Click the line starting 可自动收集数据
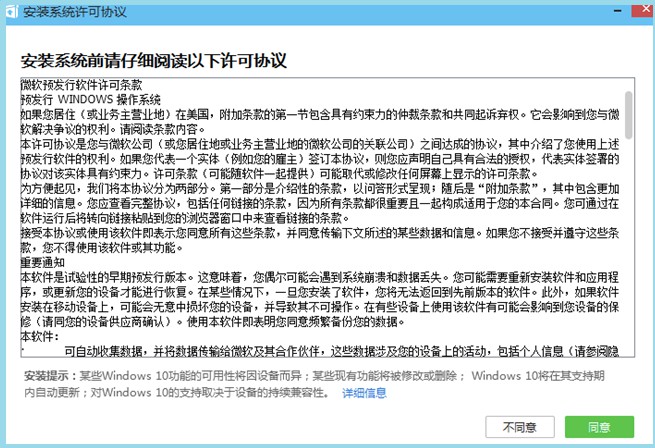 [x=341, y=351]
